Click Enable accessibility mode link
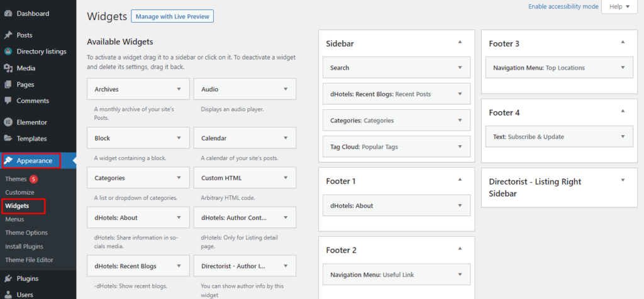The height and width of the screenshot is (299, 644). click(563, 6)
